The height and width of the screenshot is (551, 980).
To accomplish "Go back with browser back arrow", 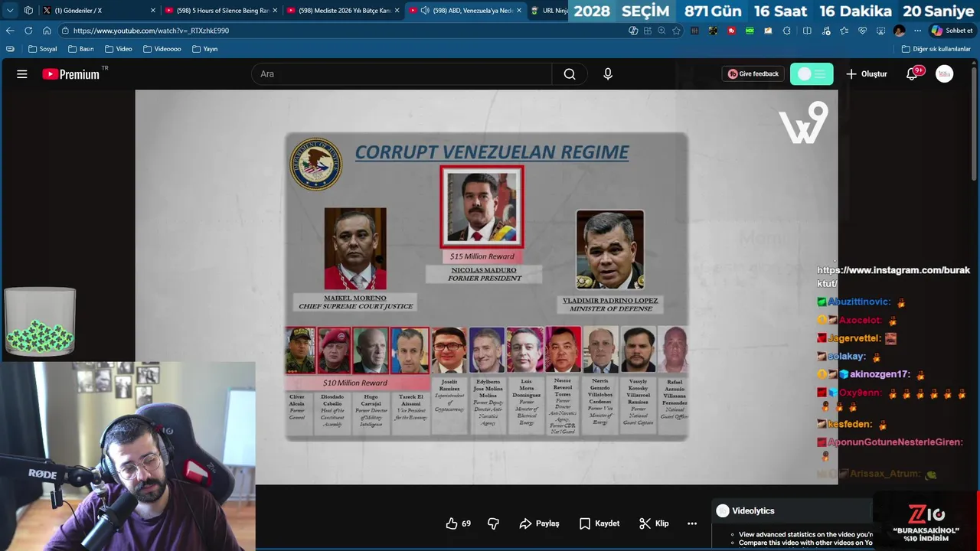I will [x=10, y=31].
